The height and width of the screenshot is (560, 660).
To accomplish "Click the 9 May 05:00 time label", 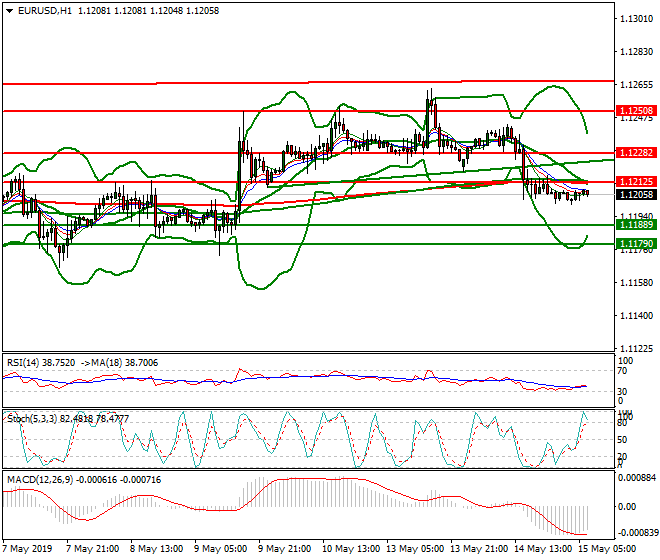I will pos(221,549).
